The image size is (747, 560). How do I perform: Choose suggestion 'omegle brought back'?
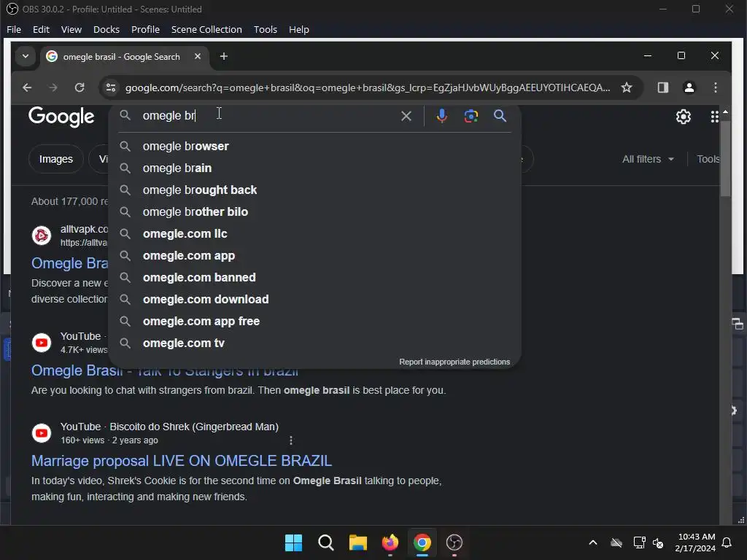(x=315, y=190)
